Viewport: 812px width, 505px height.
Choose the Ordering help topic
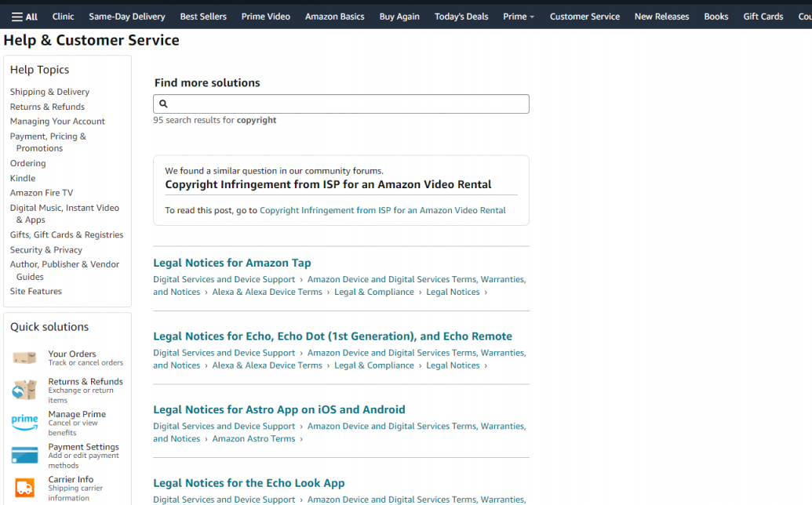(28, 163)
